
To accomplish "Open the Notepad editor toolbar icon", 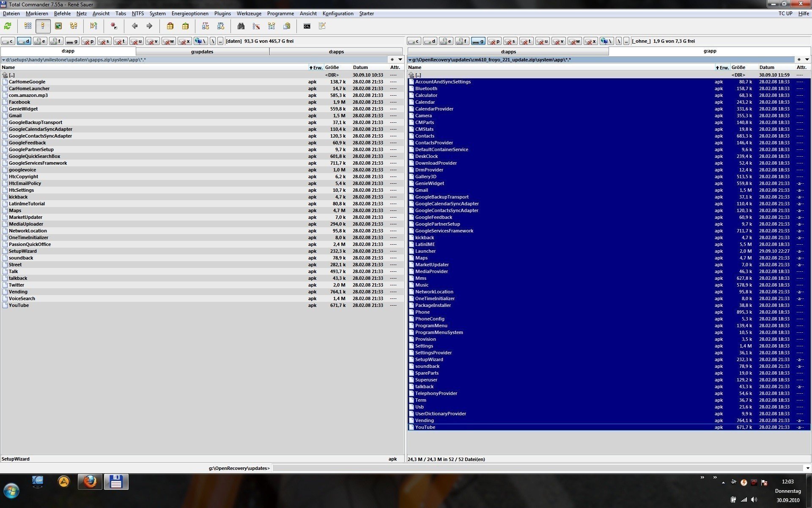I will coord(322,26).
